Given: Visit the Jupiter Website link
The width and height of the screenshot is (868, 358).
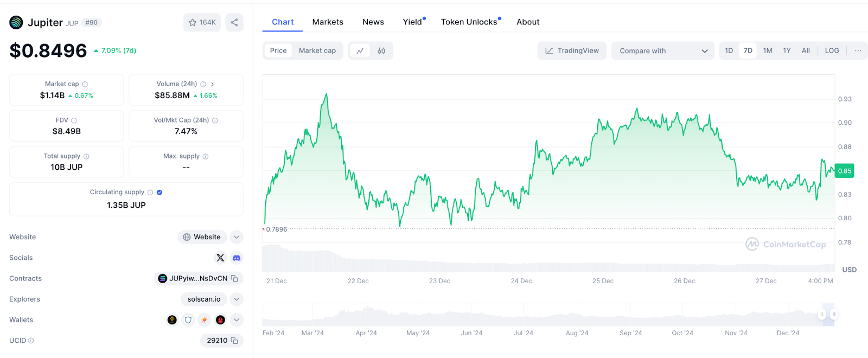Looking at the screenshot, I should coord(202,237).
